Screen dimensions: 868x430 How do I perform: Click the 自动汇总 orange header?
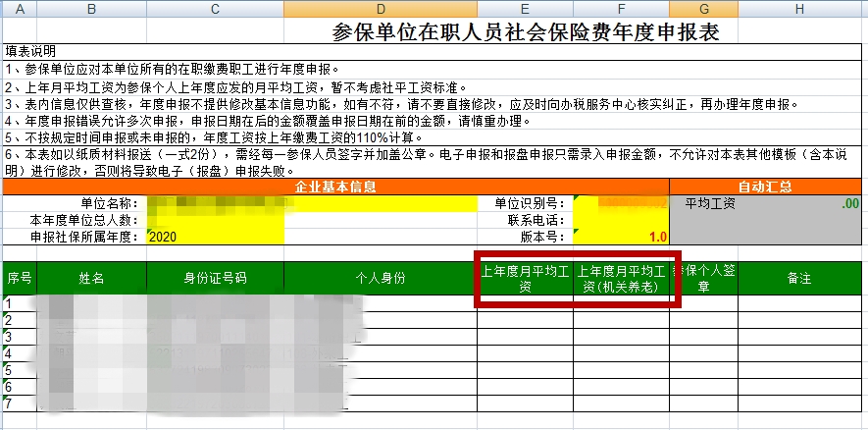tap(766, 187)
